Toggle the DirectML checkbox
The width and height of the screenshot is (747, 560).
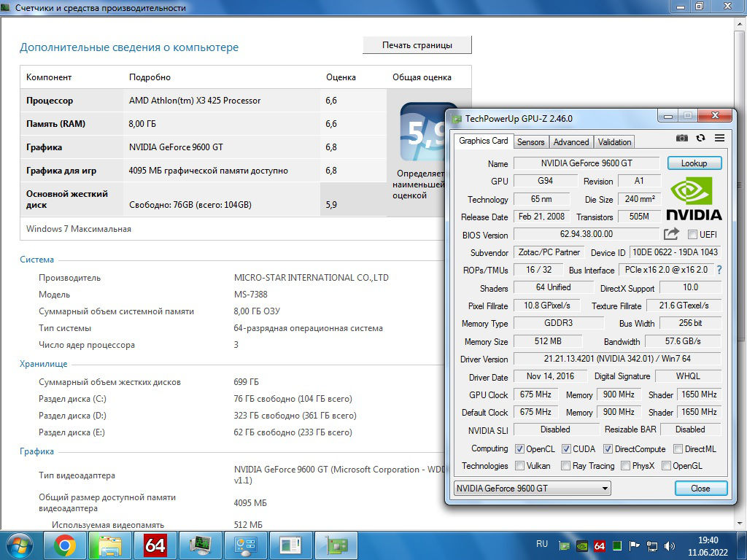[678, 449]
